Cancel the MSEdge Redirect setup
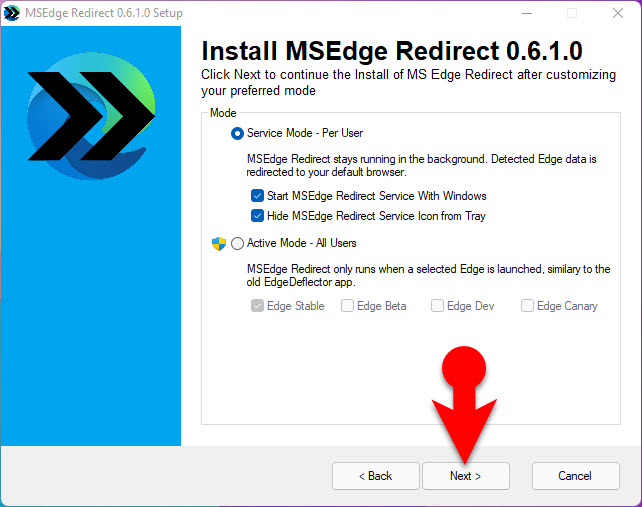Screen dimensions: 642x507 (575, 476)
